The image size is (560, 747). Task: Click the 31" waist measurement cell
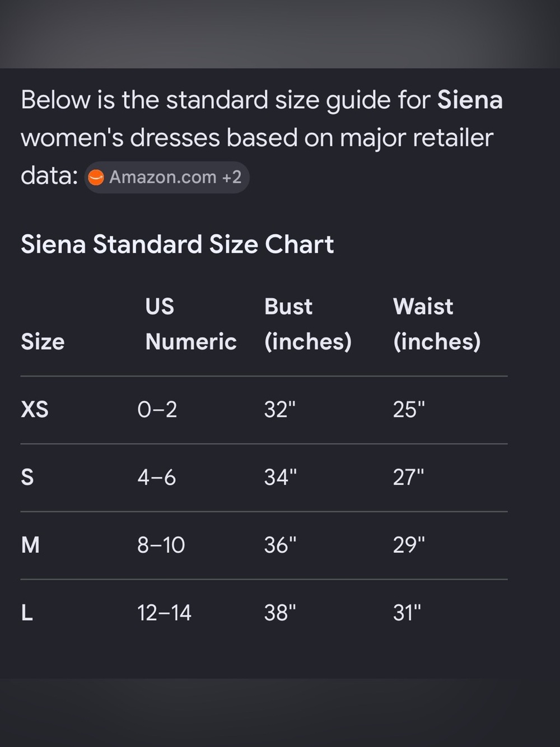click(x=407, y=613)
